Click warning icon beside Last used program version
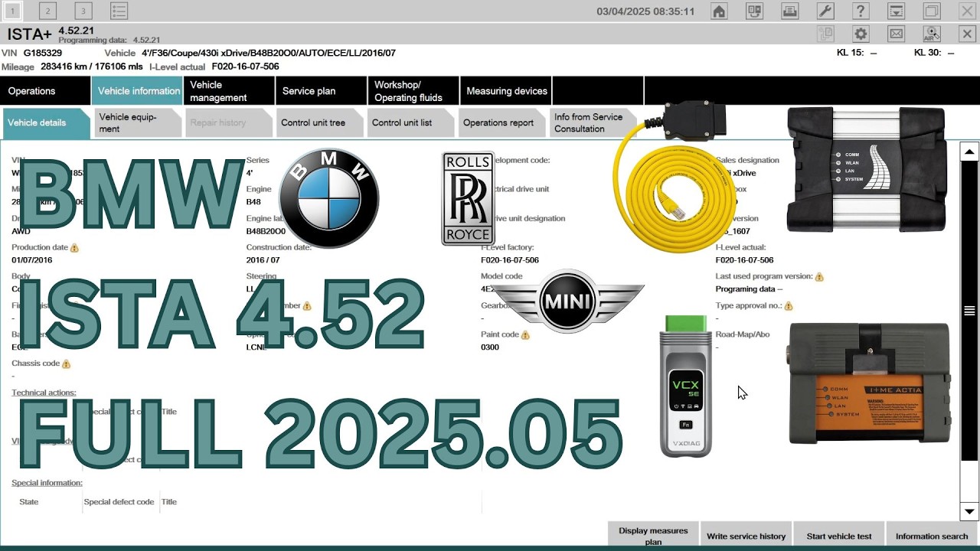980x551 pixels. pyautogui.click(x=819, y=277)
